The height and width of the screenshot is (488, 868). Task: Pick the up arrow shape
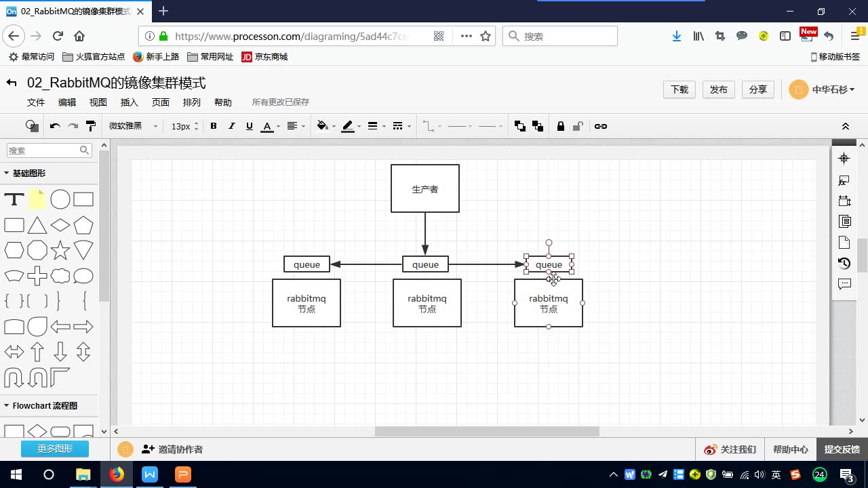pyautogui.click(x=37, y=352)
